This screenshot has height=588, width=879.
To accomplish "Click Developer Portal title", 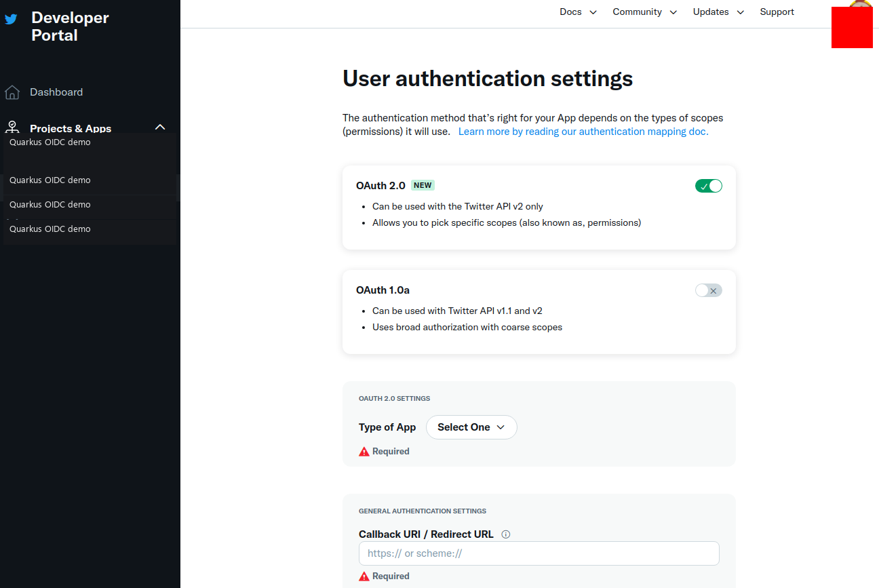I will (x=70, y=26).
